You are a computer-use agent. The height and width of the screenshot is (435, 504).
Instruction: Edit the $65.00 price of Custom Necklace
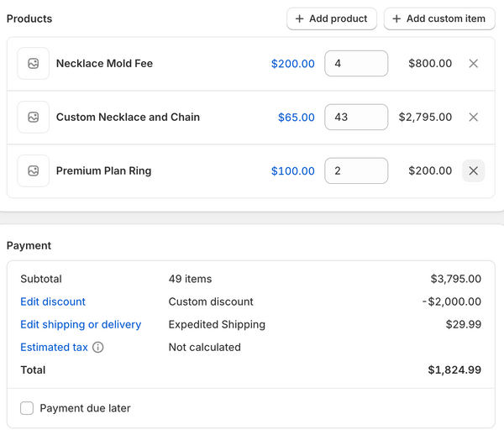297,118
